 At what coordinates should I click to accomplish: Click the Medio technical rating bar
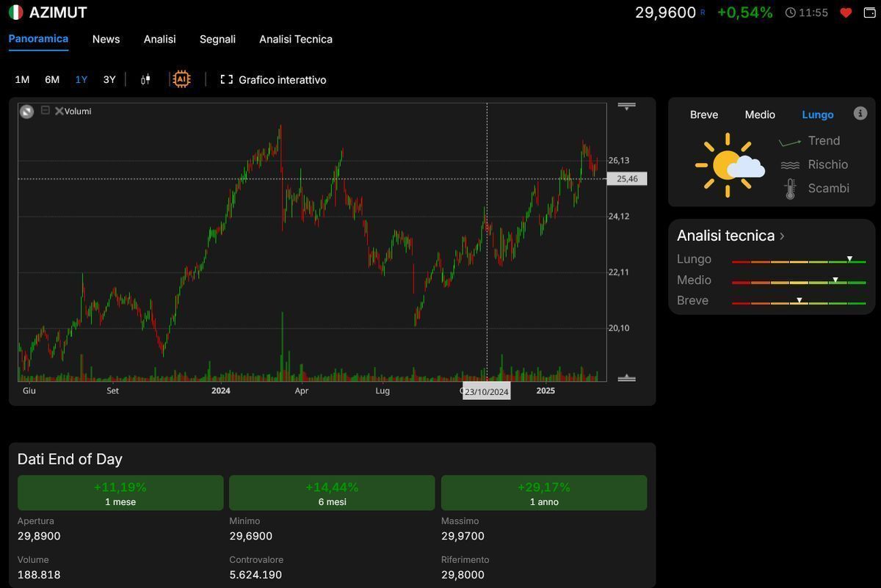pos(799,282)
